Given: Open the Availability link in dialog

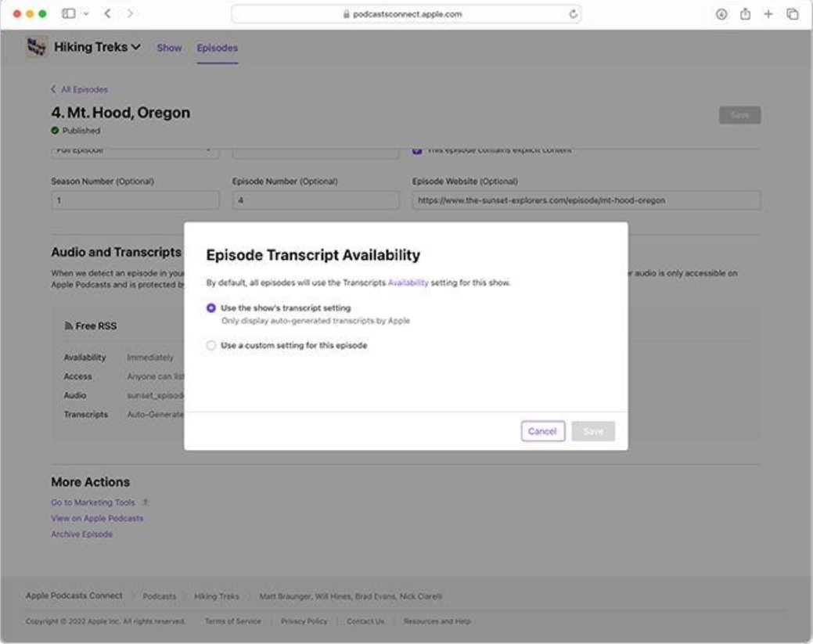Looking at the screenshot, I should (x=408, y=282).
